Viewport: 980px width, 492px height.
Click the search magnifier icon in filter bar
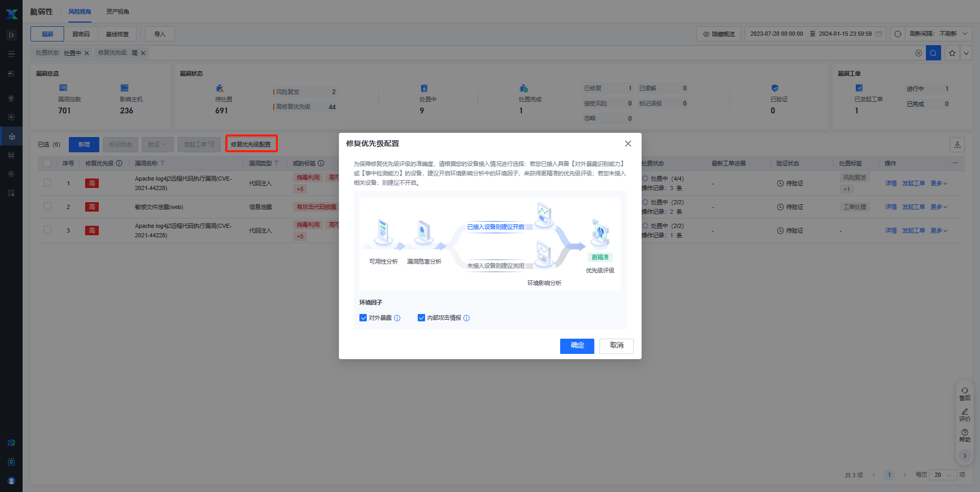(933, 53)
